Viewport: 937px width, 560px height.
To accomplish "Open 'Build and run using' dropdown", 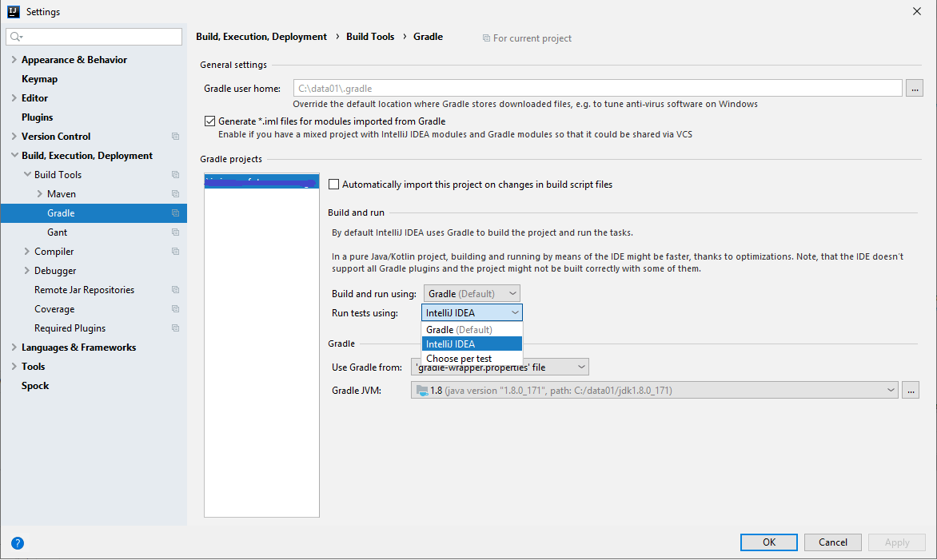I will (472, 293).
